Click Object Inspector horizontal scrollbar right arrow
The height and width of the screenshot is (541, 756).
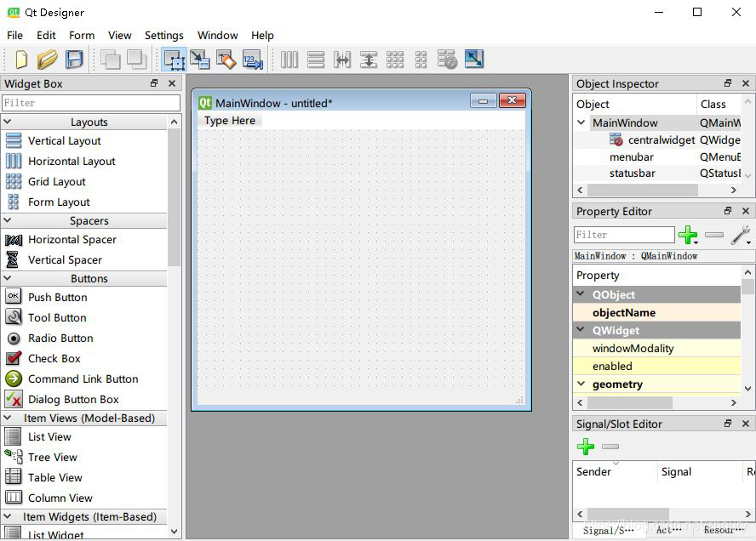pyautogui.click(x=733, y=191)
